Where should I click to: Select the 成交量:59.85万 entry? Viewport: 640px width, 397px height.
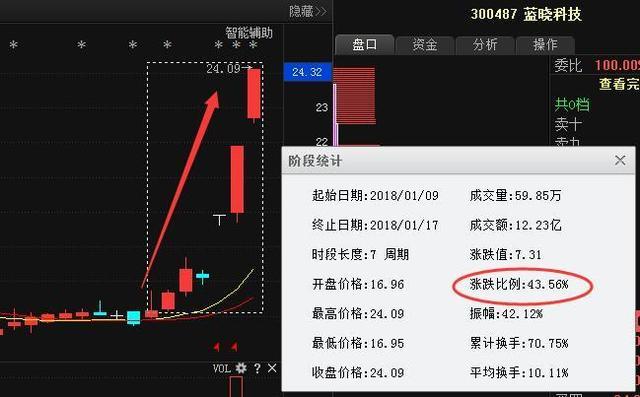tap(516, 195)
